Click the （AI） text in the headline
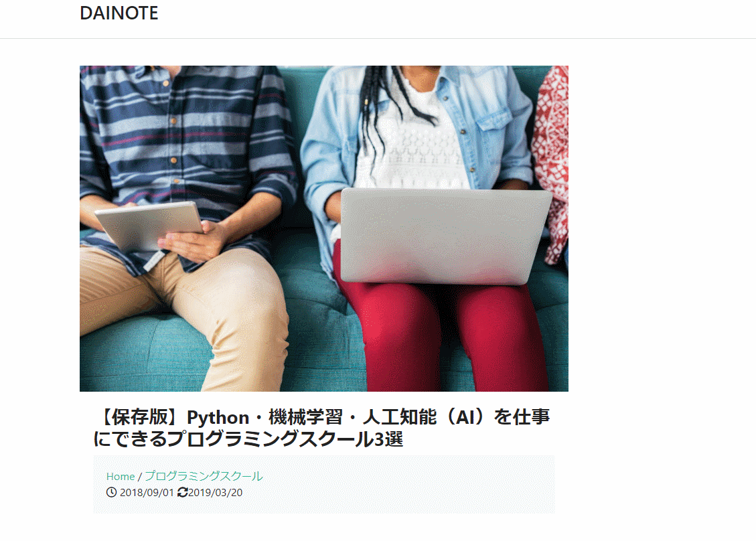Screen dimensions: 756x541 pos(465,417)
